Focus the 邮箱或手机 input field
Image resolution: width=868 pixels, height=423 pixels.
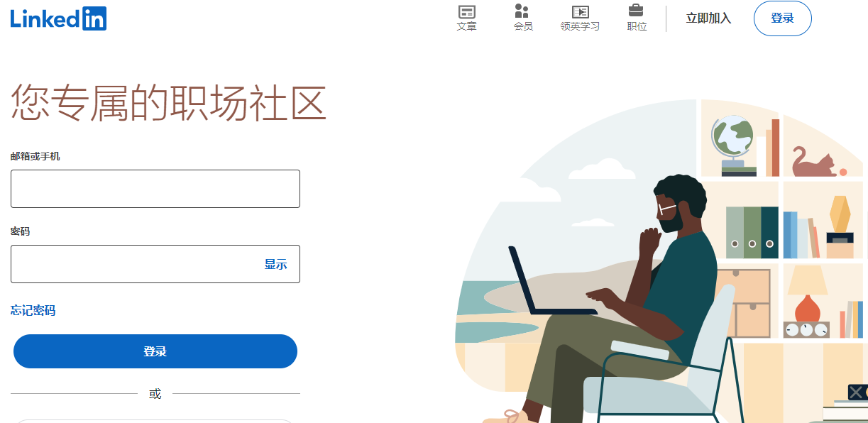pos(155,189)
